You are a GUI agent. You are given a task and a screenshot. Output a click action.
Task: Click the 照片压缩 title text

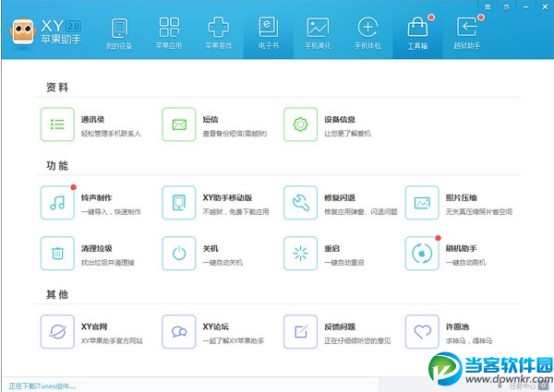(x=461, y=198)
